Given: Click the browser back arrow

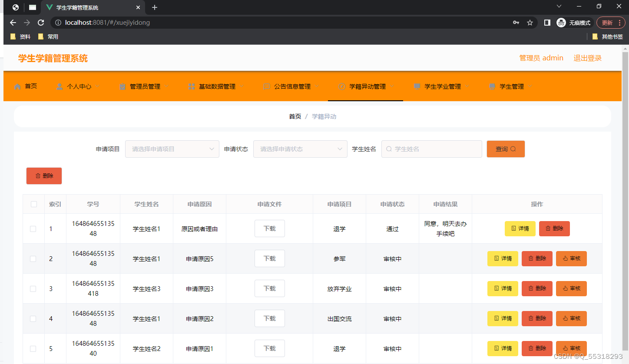Looking at the screenshot, I should (13, 23).
